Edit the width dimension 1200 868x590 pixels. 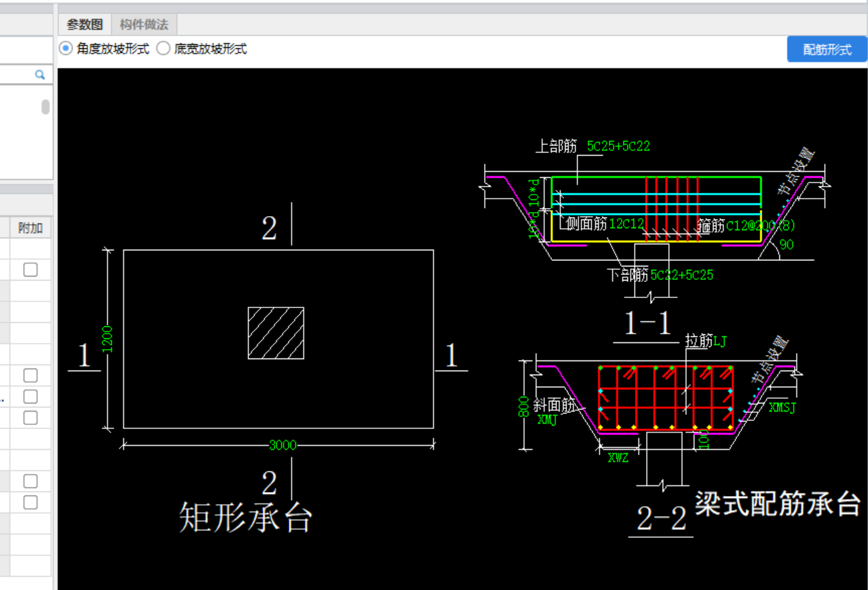pos(107,338)
